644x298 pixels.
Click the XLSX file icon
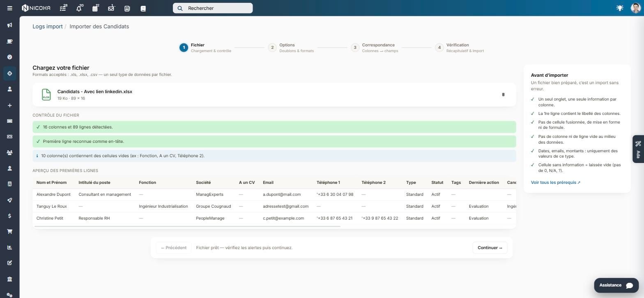pyautogui.click(x=46, y=94)
